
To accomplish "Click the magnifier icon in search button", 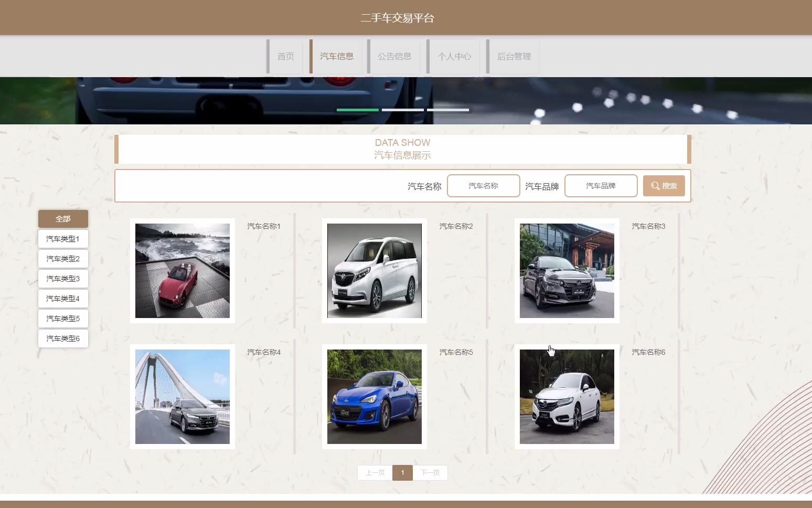I will coord(655,186).
